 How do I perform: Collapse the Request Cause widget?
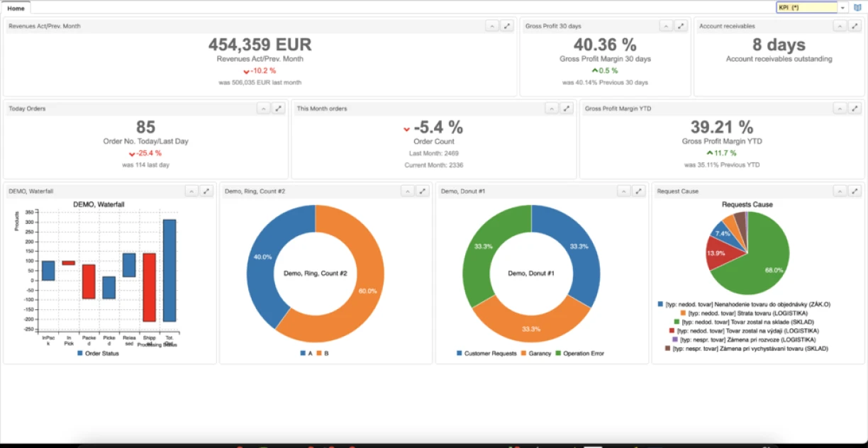click(838, 190)
